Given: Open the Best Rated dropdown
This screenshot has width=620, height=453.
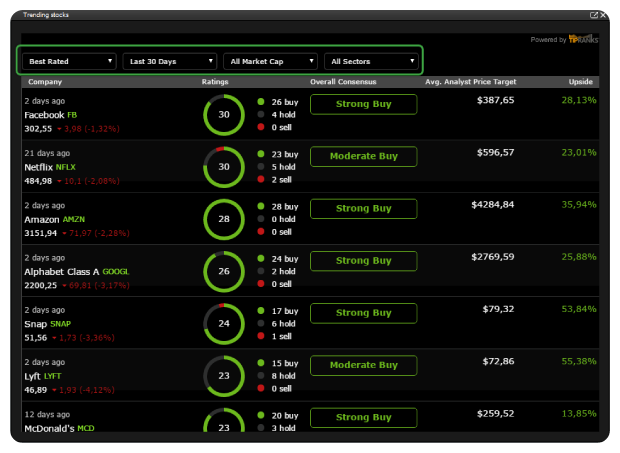Looking at the screenshot, I should point(69,61).
